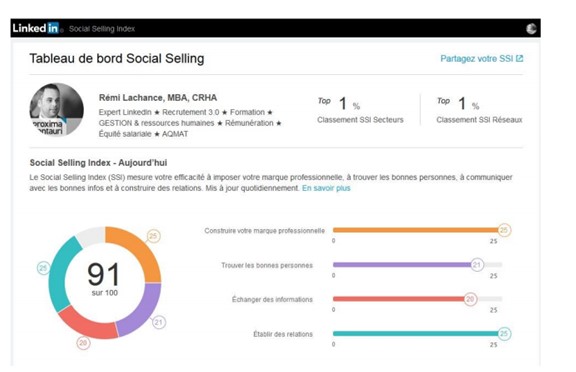Click the Trouver les bonnes personnes label
This screenshot has width=576, height=372.
pos(267,265)
